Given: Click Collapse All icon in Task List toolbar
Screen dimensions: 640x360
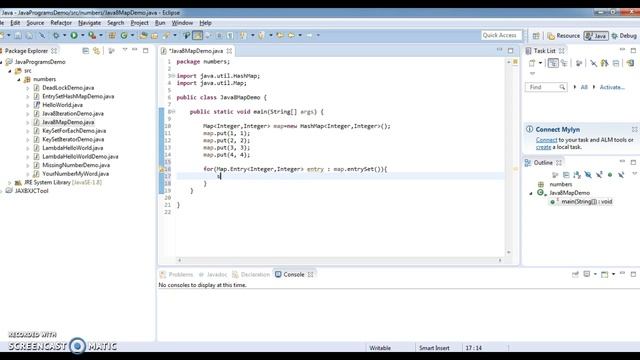Looking at the screenshot, I should (616, 63).
